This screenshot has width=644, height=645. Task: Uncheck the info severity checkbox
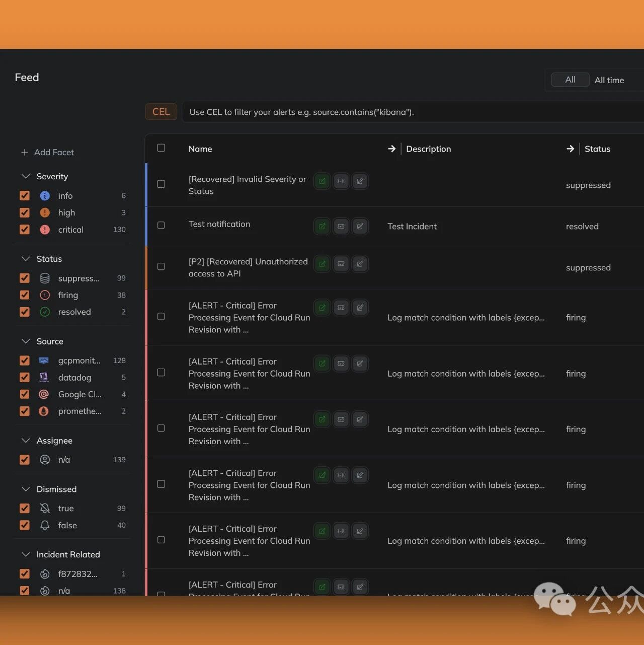pyautogui.click(x=24, y=196)
